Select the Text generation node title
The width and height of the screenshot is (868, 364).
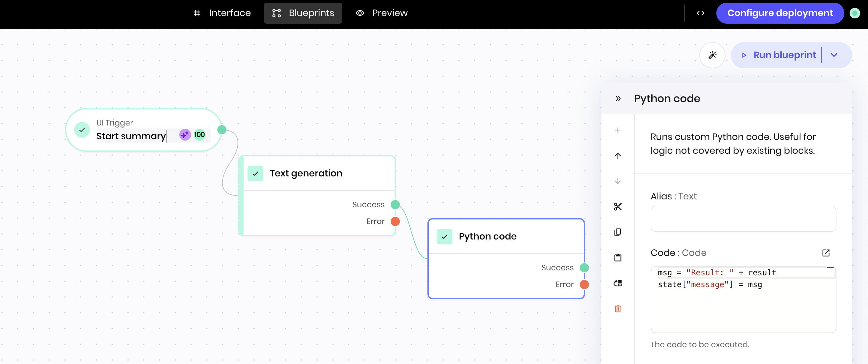click(x=306, y=173)
